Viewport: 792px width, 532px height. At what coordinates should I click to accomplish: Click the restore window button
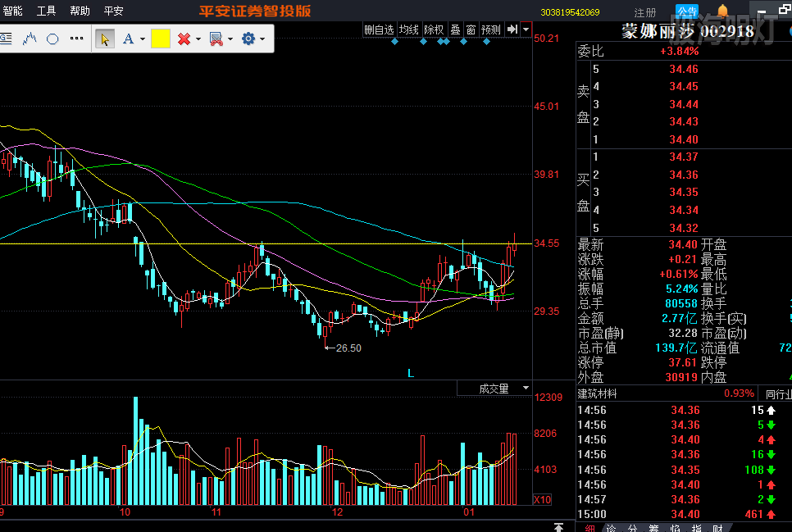785,10
